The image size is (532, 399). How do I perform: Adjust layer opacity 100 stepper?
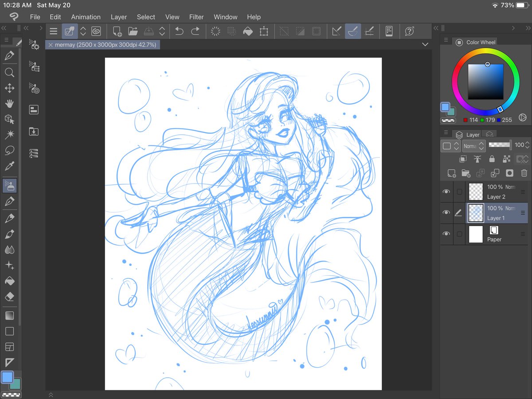[527, 145]
